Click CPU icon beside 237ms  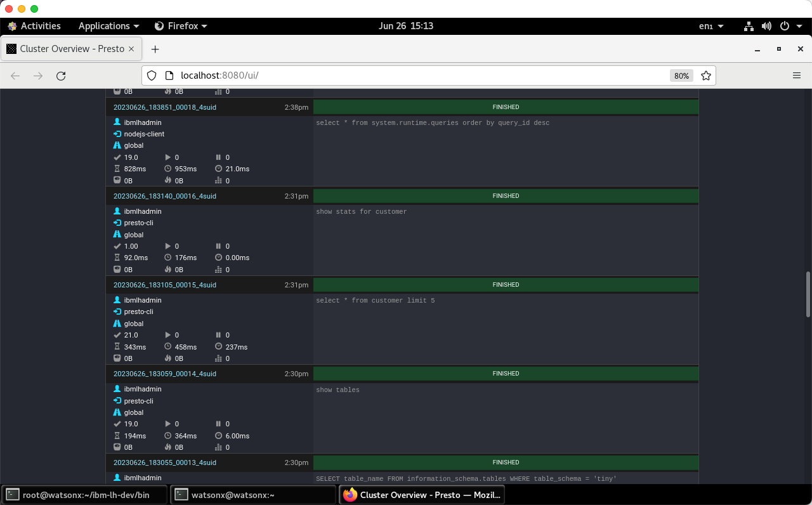pos(219,347)
